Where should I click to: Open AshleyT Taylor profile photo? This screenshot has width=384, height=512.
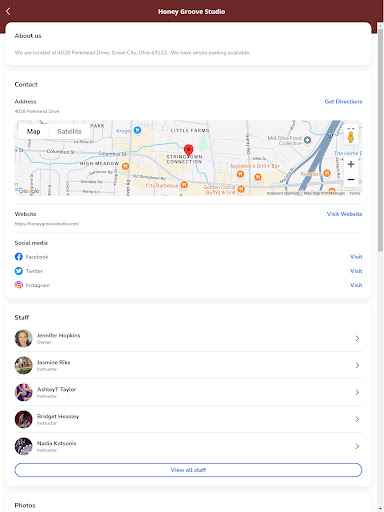23,392
